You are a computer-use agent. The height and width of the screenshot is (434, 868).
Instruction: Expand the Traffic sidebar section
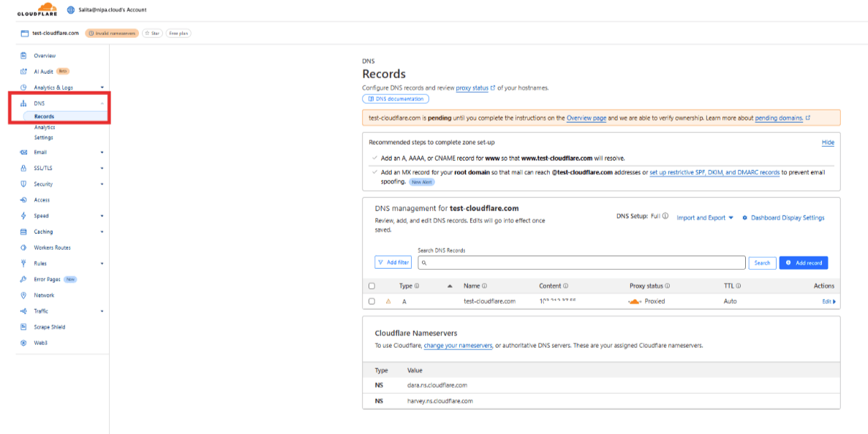point(102,311)
